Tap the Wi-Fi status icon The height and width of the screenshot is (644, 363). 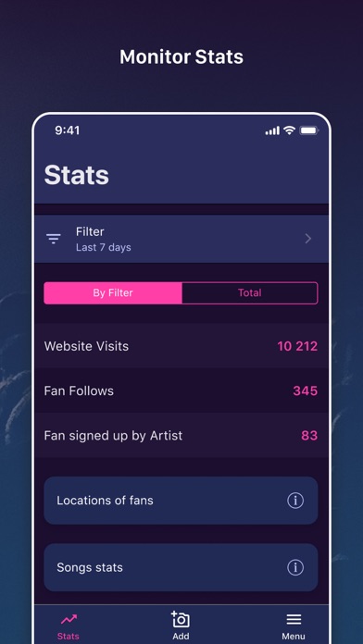click(290, 130)
